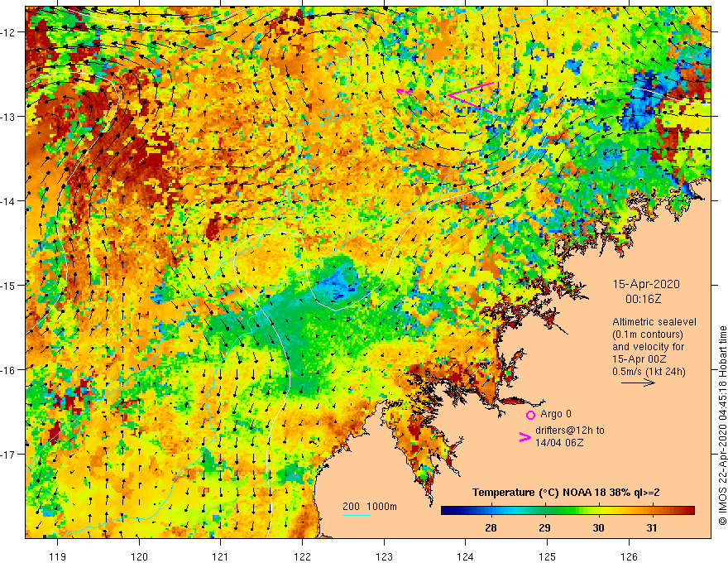
Task: Click the color bar value '29'
Action: tap(544, 527)
